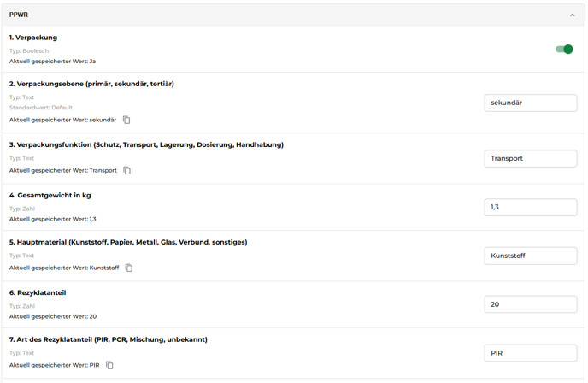Click the '7. Art des Rezyklatanteil' heading
The width and height of the screenshot is (588, 383).
pyautogui.click(x=108, y=339)
